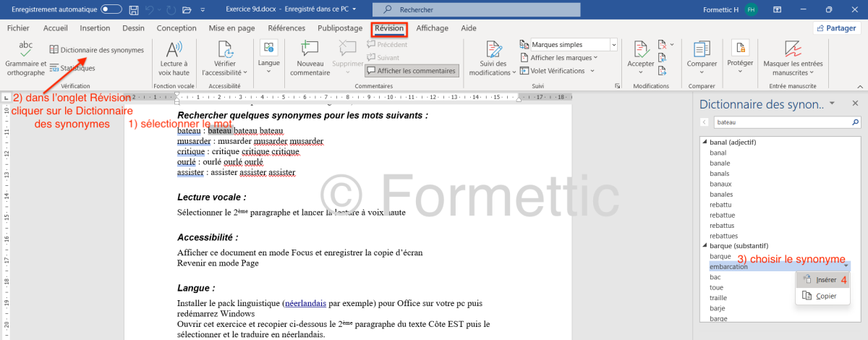The height and width of the screenshot is (340, 868).
Task: Click the search icon in synonyms pane
Action: (x=705, y=123)
